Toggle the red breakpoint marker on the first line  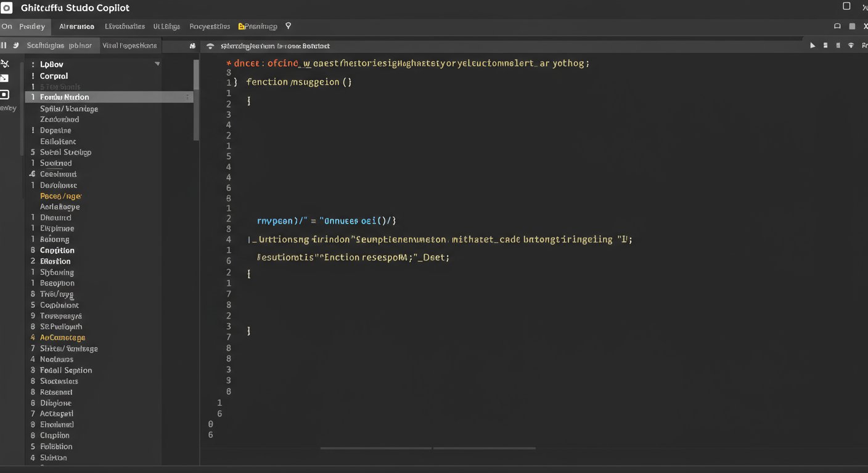(227, 63)
